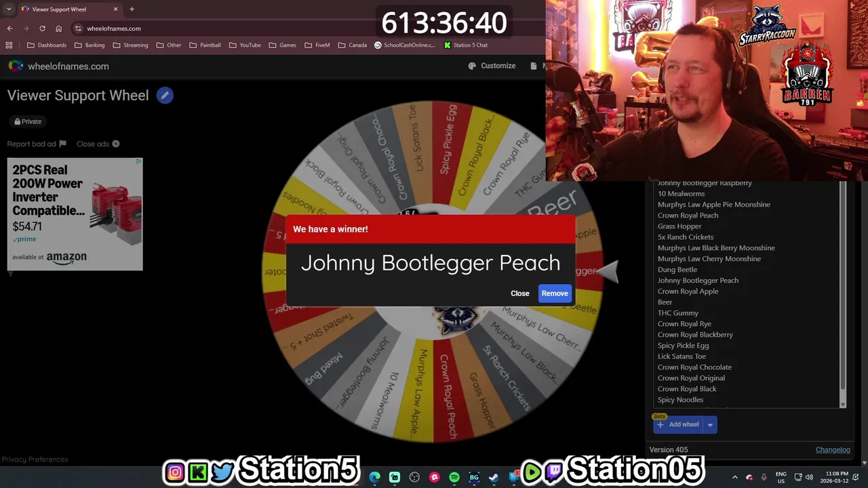
Task: Click the microphone tray icon
Action: (x=764, y=477)
